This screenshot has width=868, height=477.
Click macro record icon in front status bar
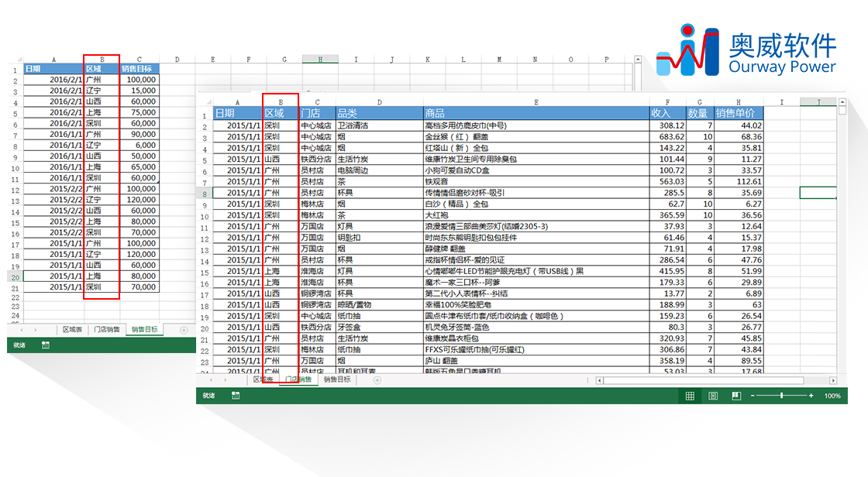235,396
